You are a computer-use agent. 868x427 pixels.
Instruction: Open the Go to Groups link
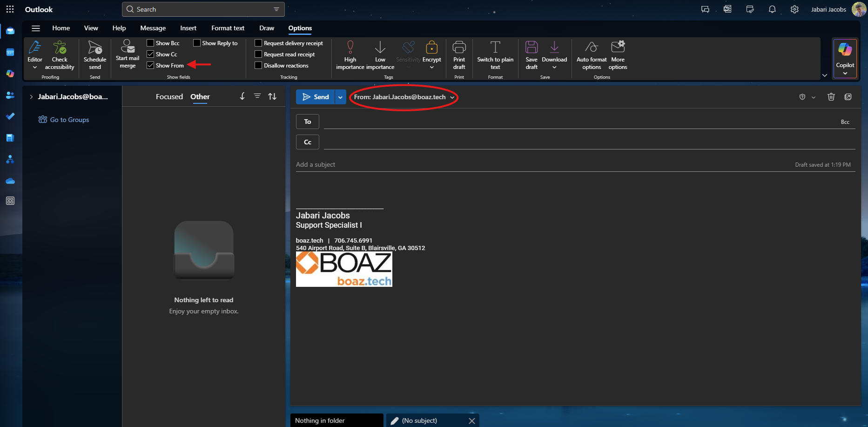coord(69,120)
